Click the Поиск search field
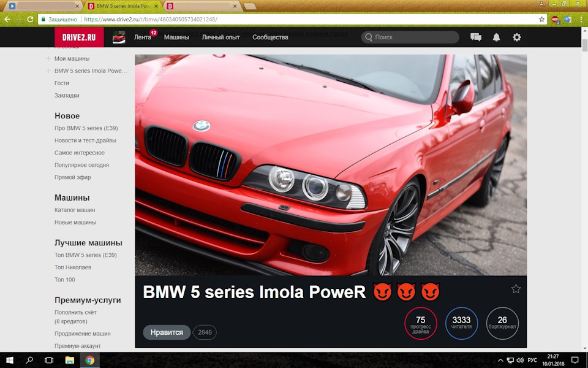588x368 pixels. click(410, 37)
